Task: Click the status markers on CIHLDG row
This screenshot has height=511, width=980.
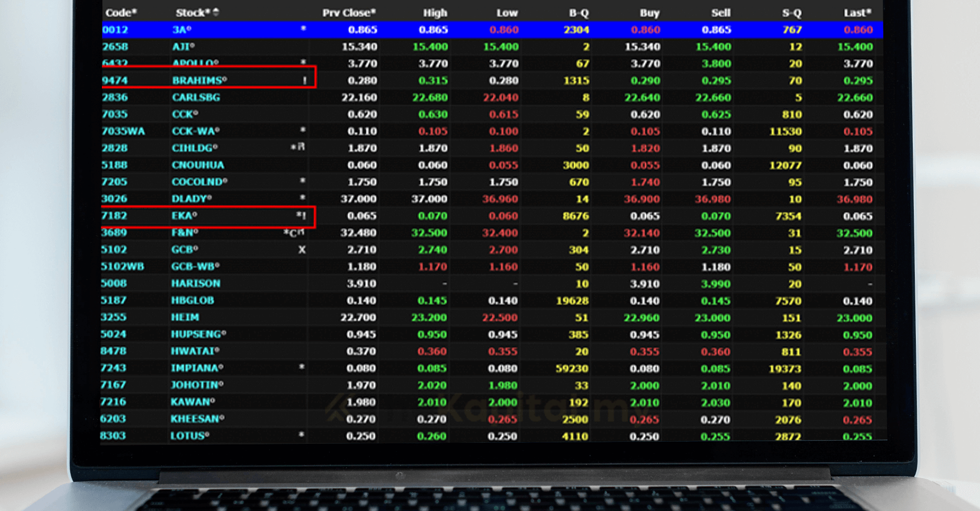Action: [x=298, y=148]
